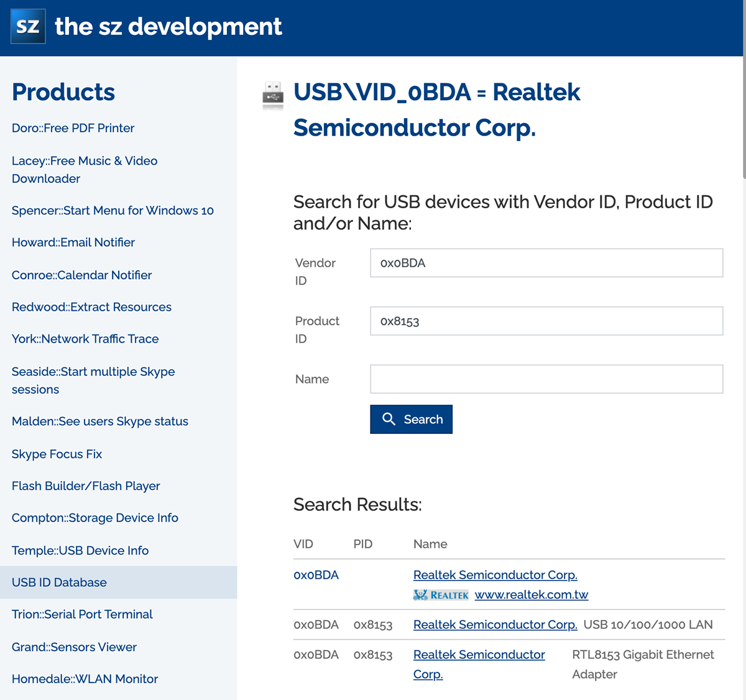
Task: Click the Product ID input field
Action: (546, 321)
